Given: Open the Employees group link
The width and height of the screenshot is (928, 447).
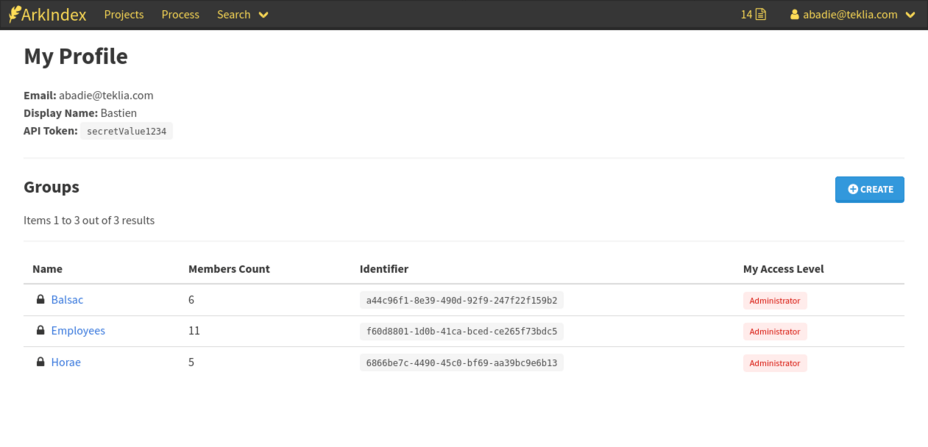Looking at the screenshot, I should 78,331.
